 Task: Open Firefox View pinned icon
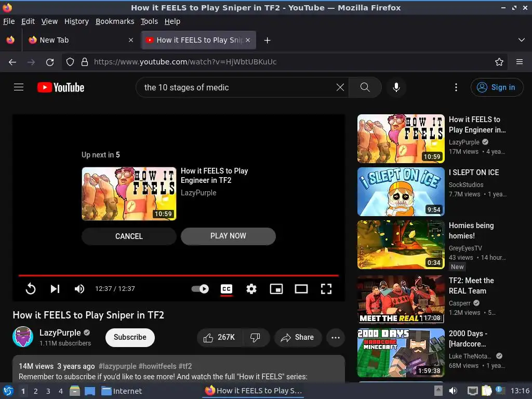(x=10, y=40)
